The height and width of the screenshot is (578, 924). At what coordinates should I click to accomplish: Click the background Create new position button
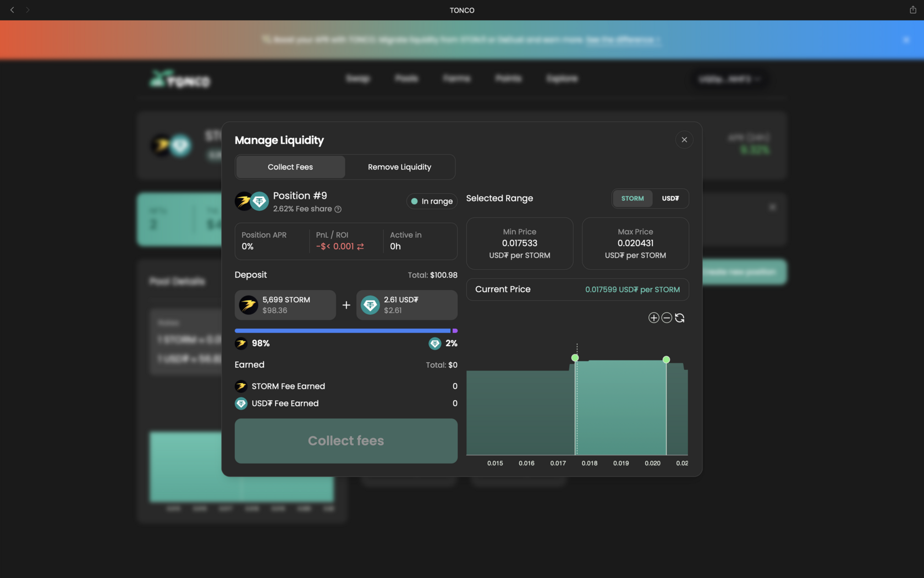(744, 272)
